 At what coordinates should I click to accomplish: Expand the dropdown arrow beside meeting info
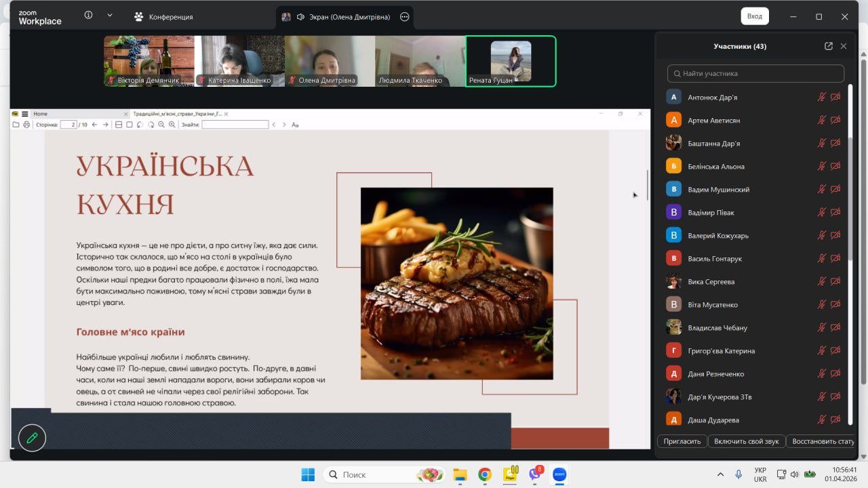click(x=110, y=16)
